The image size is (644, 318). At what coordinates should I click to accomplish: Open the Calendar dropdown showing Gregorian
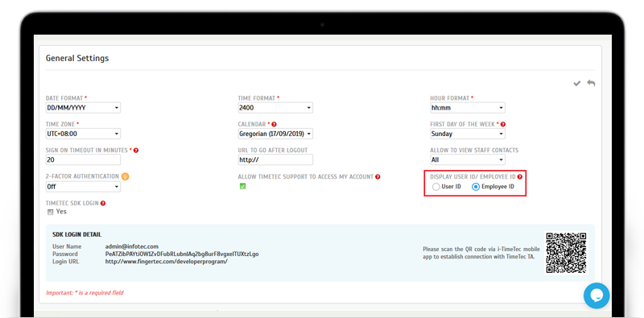275,134
